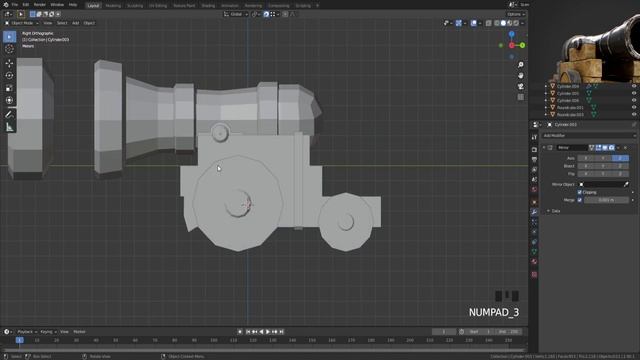Open the viewport Add menu

(76, 23)
